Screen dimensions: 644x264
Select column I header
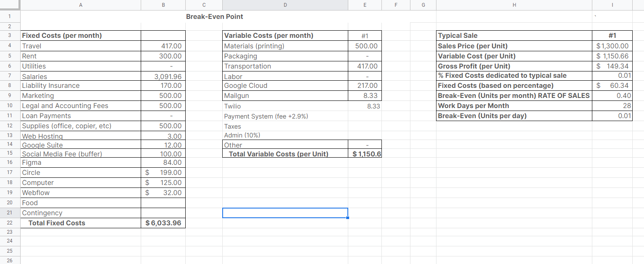(x=612, y=5)
